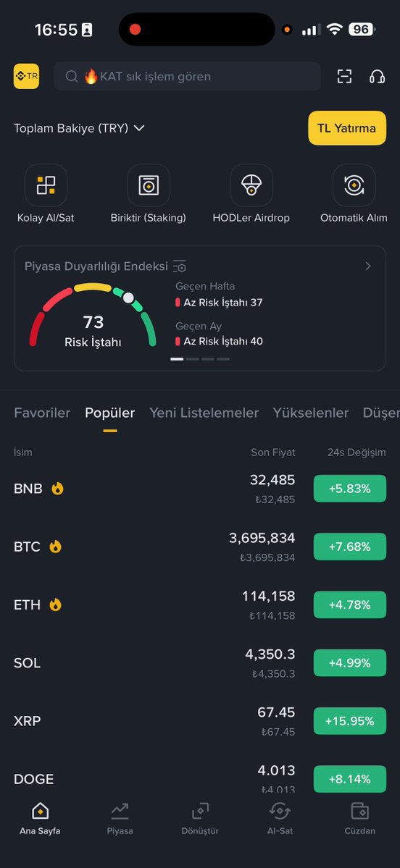This screenshot has height=868, width=400.
Task: Expand the Toplam Bakiye (TRY) dropdown
Action: [140, 128]
